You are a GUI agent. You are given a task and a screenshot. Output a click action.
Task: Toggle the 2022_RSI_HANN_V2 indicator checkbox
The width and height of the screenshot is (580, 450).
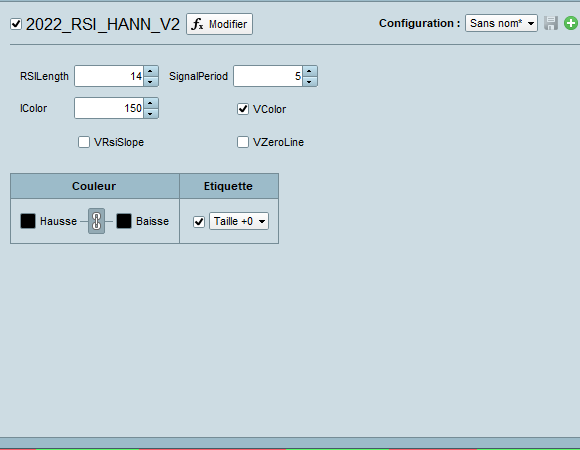coord(16,24)
